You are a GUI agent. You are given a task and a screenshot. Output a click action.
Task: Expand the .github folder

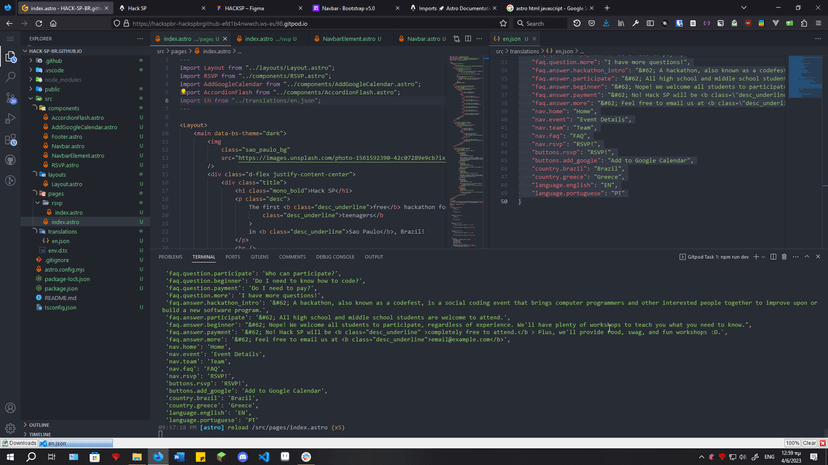click(x=52, y=60)
